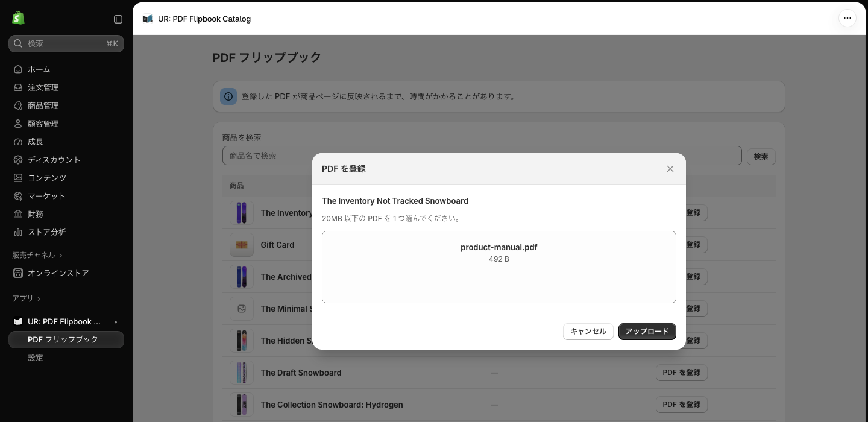Click the product-manual.pdf drop zone
The image size is (868, 422).
pyautogui.click(x=499, y=267)
